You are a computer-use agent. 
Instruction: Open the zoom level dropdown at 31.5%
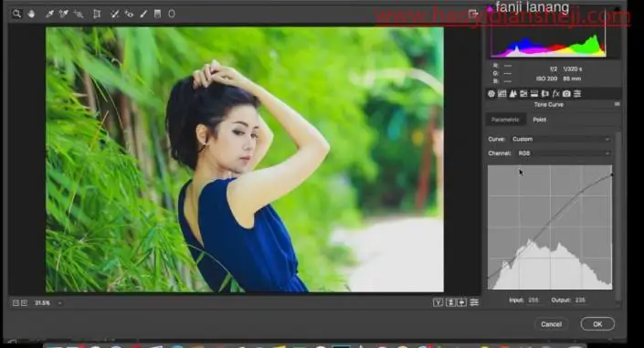coord(60,303)
